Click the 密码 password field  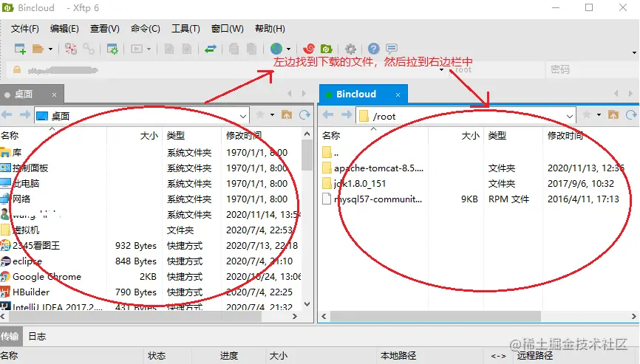591,69
